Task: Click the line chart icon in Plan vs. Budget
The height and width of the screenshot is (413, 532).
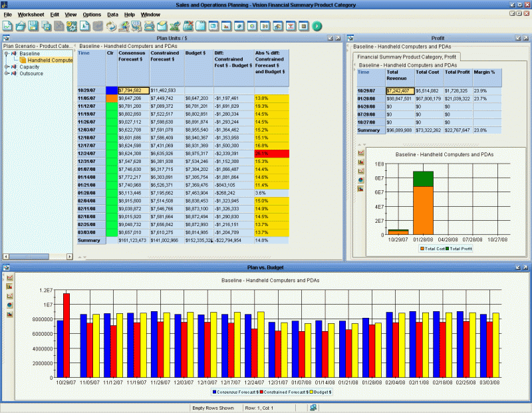Action: [10, 277]
